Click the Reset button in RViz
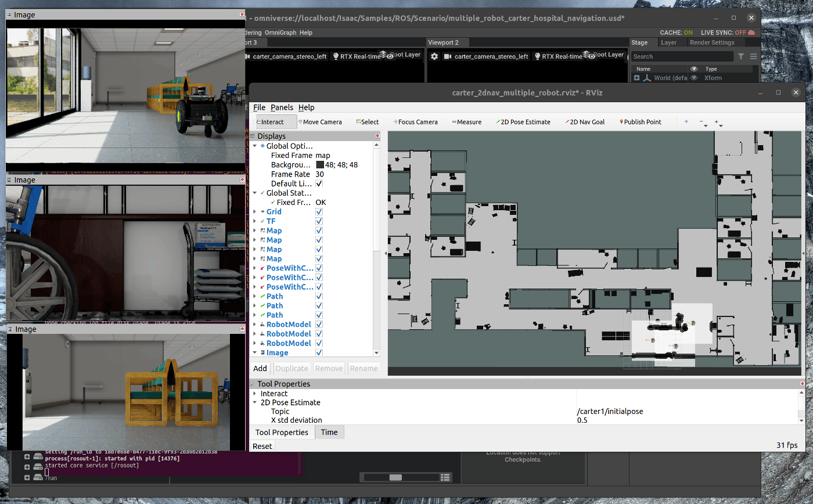This screenshot has width=813, height=504. coord(262,446)
